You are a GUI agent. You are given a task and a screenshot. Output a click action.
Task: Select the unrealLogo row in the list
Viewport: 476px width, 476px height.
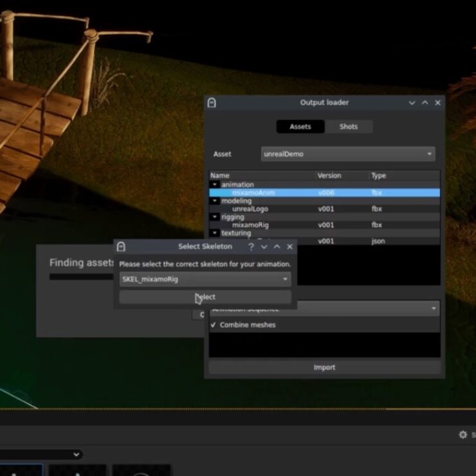pos(250,209)
